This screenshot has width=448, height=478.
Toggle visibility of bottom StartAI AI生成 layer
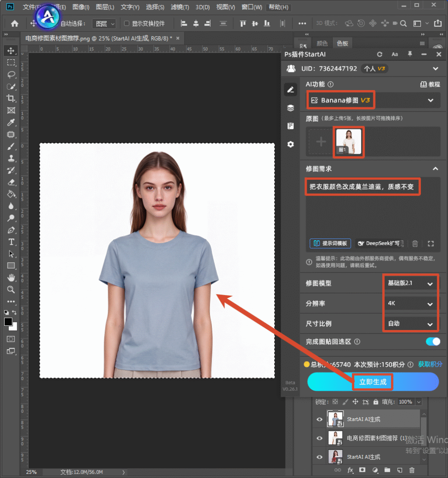[319, 457]
